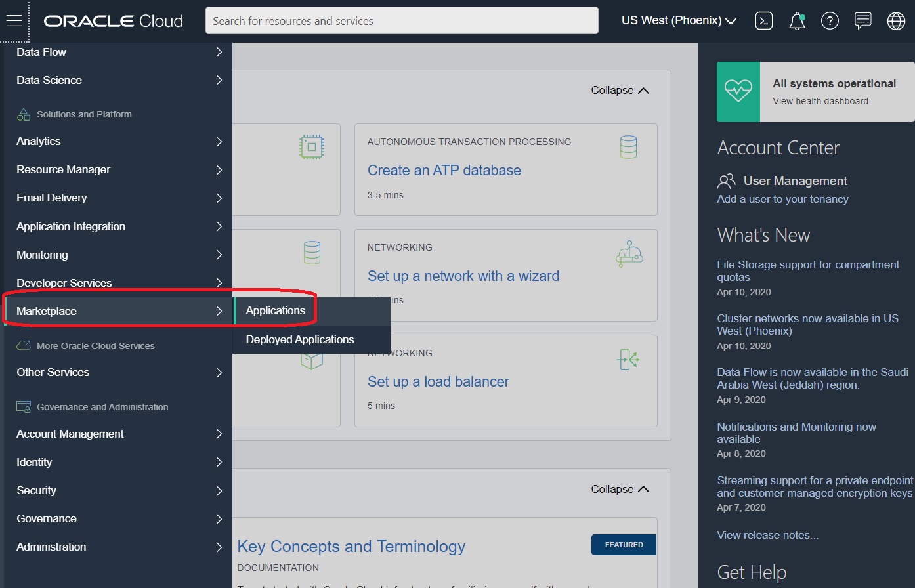
Task: Select Deployed Applications in submenu
Action: pyautogui.click(x=312, y=339)
